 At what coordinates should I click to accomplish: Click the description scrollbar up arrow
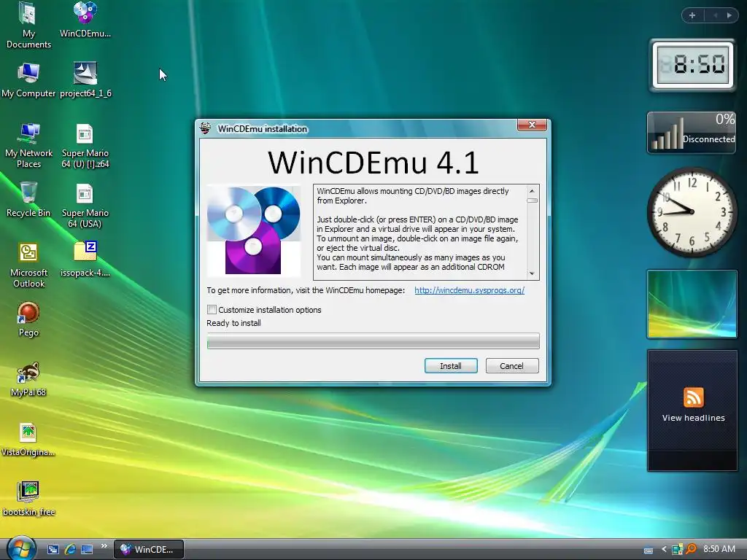tap(532, 191)
